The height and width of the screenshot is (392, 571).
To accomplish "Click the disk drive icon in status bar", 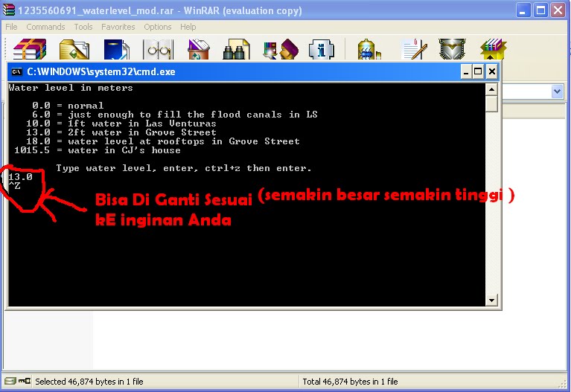I will 10,381.
